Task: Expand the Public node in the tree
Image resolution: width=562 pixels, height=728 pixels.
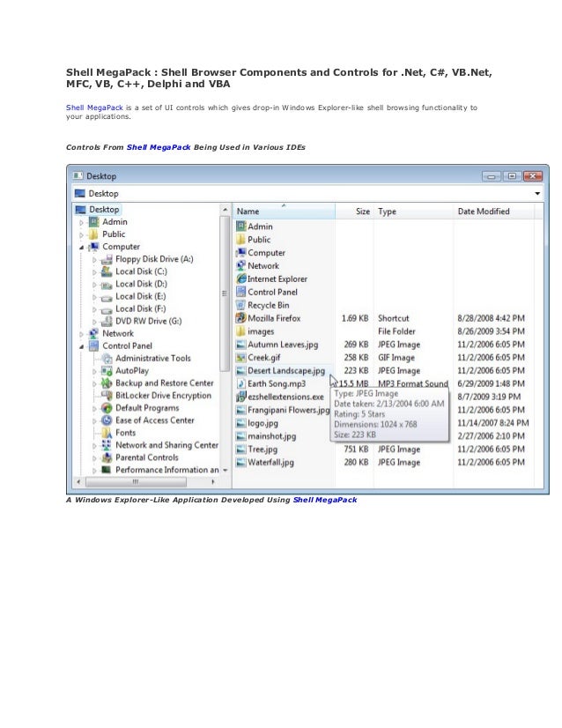Action: coord(81,235)
